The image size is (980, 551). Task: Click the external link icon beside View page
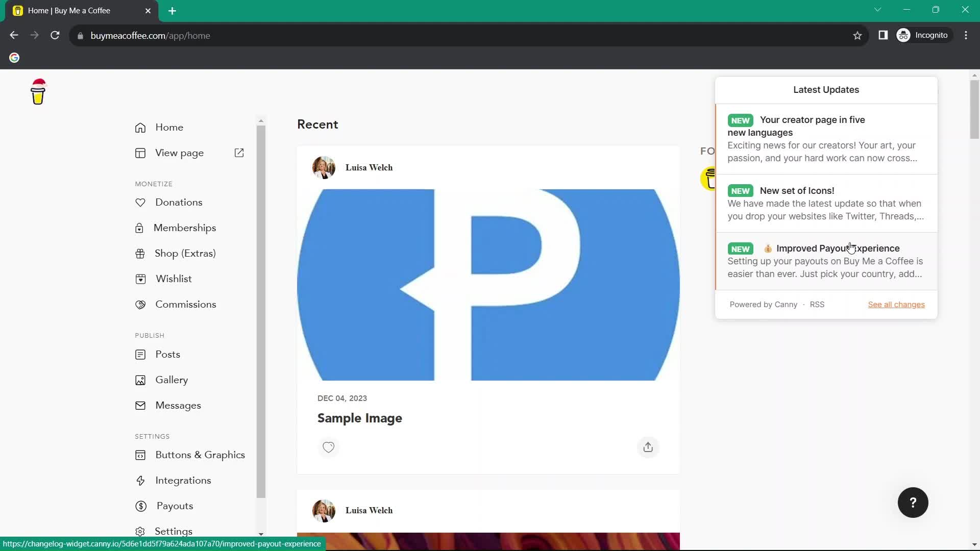point(239,153)
